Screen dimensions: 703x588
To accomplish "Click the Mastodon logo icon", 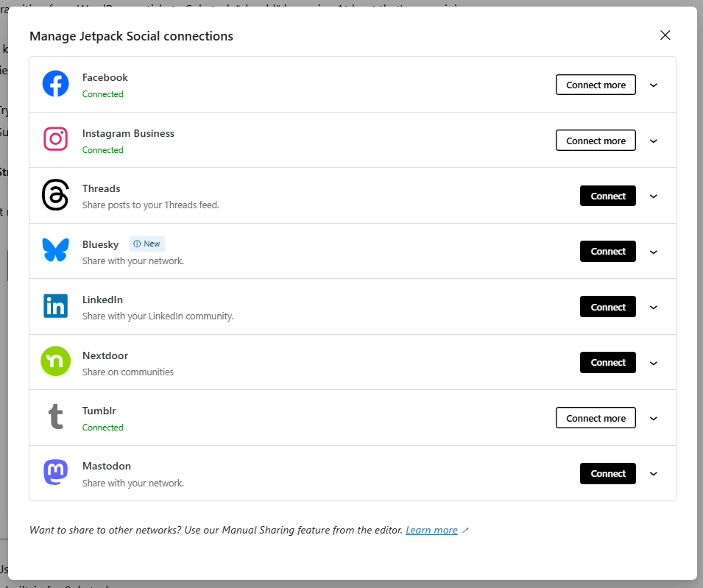I will click(x=55, y=472).
